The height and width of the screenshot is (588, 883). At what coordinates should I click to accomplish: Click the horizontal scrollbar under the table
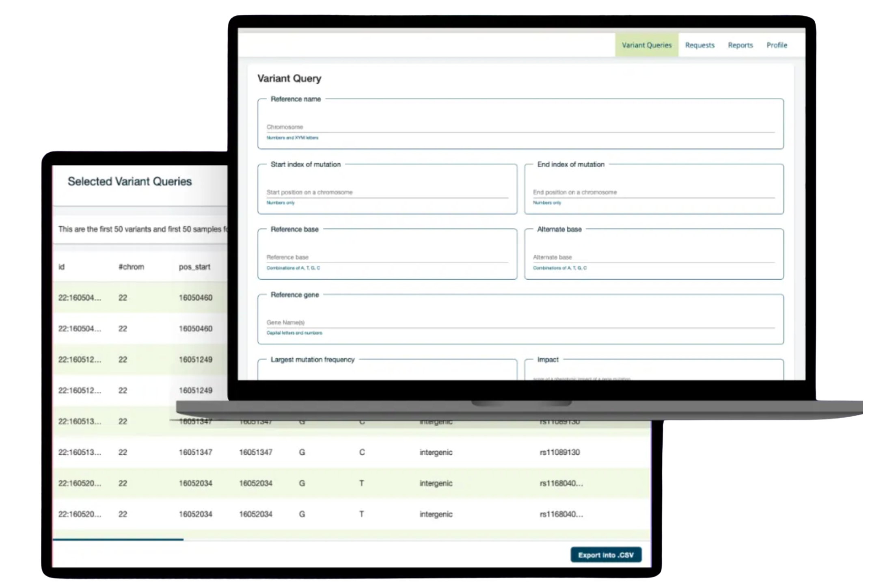[x=118, y=540]
